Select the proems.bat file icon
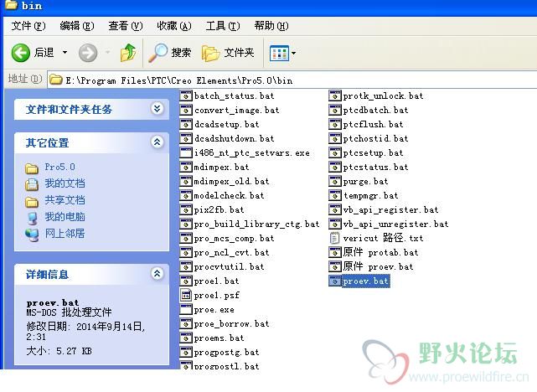Image resolution: width=537 pixels, height=392 pixels. point(186,338)
